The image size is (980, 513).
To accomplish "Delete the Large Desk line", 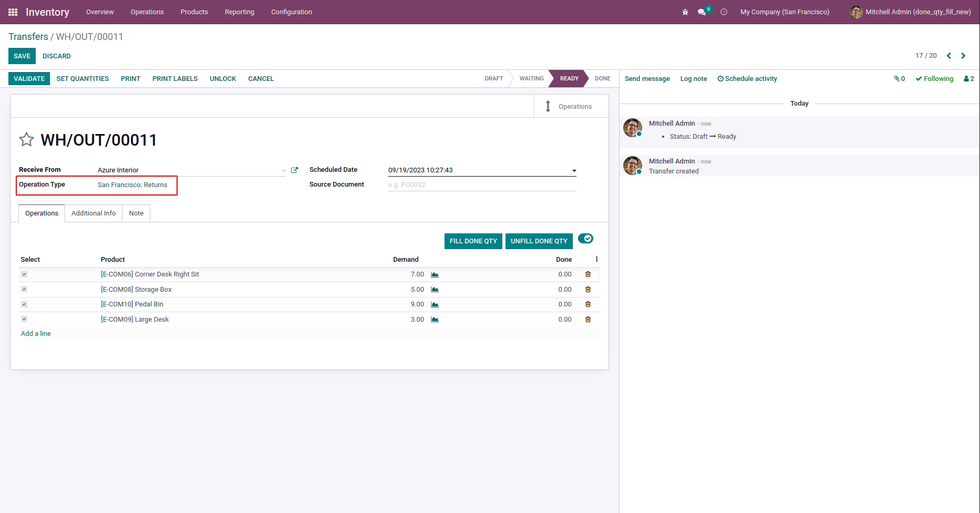I will [x=588, y=320].
